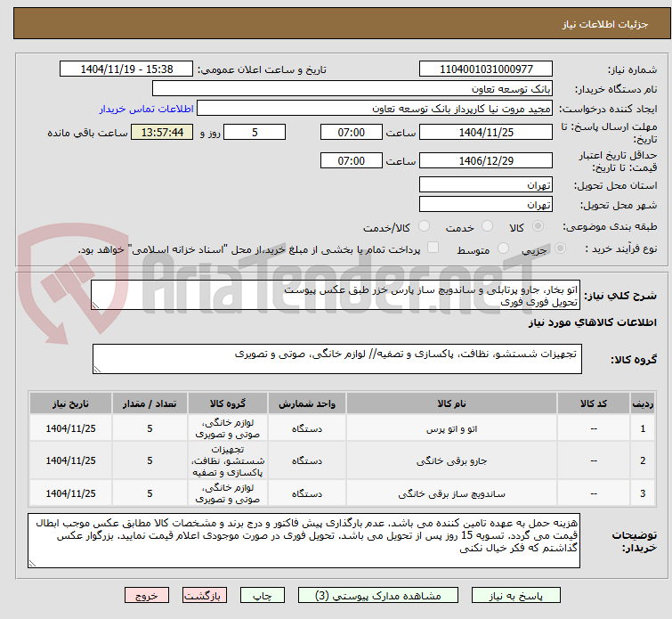Click the اتو و اتو پرس item cell
Viewport: 672px width, 619px height.
(452, 428)
